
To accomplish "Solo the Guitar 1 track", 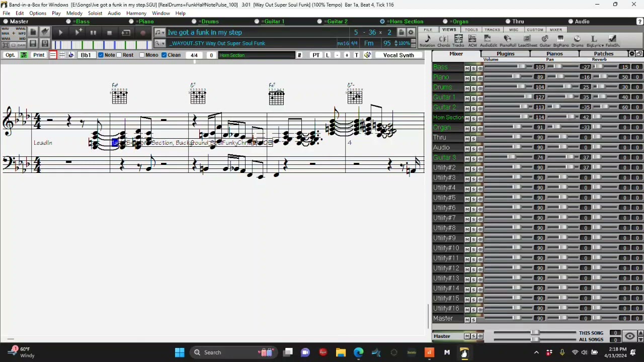I will 473,98.
